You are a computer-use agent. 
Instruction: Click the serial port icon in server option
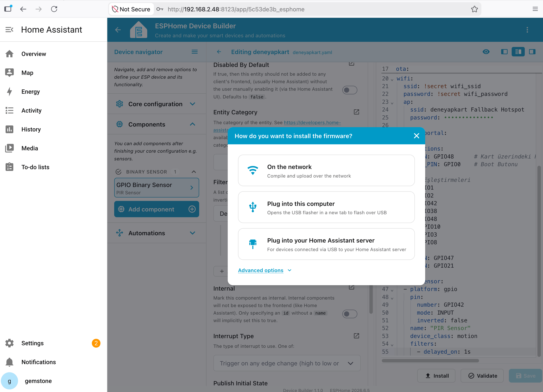coord(253,244)
